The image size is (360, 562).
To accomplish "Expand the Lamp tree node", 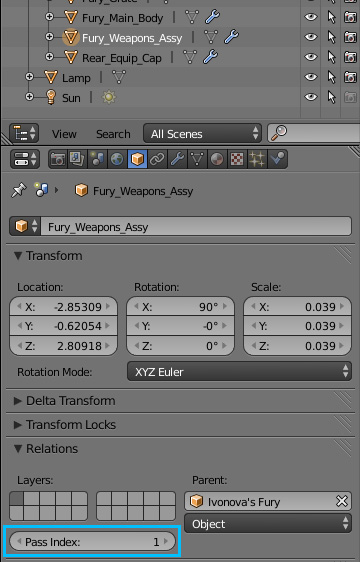I will pyautogui.click(x=29, y=77).
